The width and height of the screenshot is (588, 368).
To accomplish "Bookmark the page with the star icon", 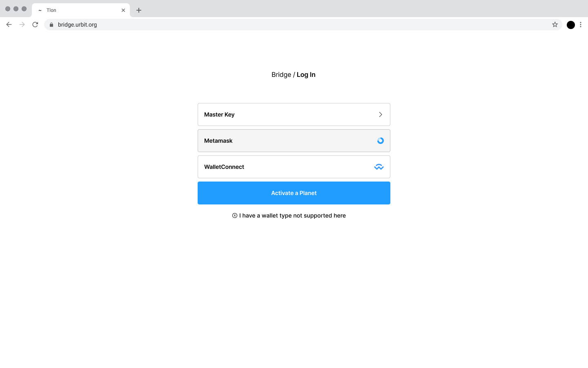I will point(555,25).
